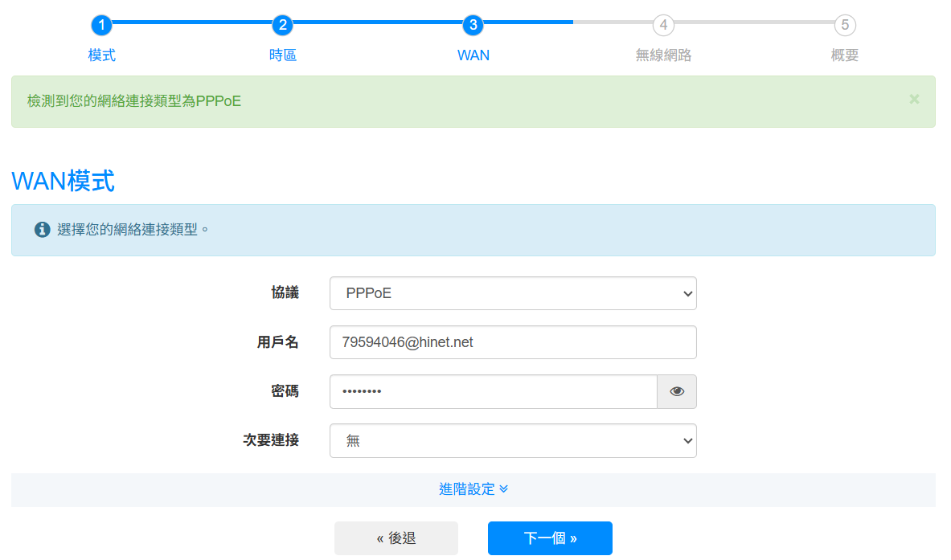Image resolution: width=951 pixels, height=560 pixels.
Task: Click the eye icon next to the password field
Action: point(676,391)
